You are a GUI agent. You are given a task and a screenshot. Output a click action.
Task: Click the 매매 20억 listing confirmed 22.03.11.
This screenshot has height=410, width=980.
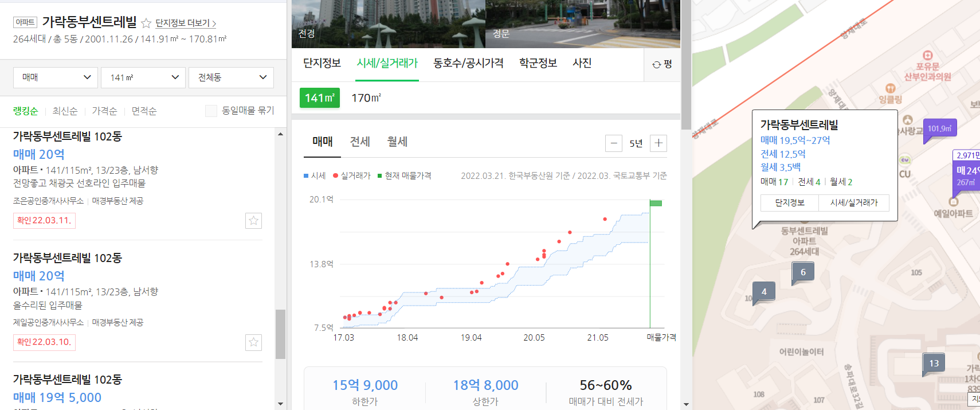pyautogui.click(x=138, y=179)
